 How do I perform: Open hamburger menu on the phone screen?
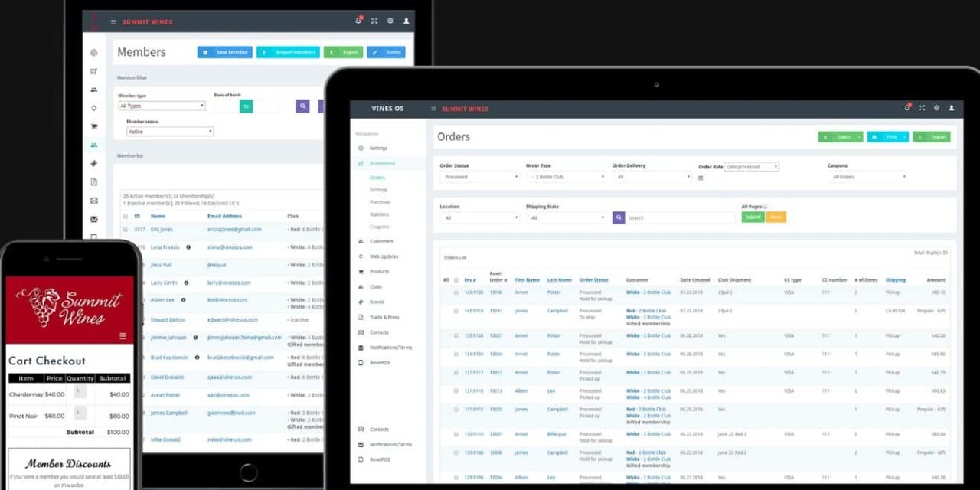pyautogui.click(x=123, y=336)
